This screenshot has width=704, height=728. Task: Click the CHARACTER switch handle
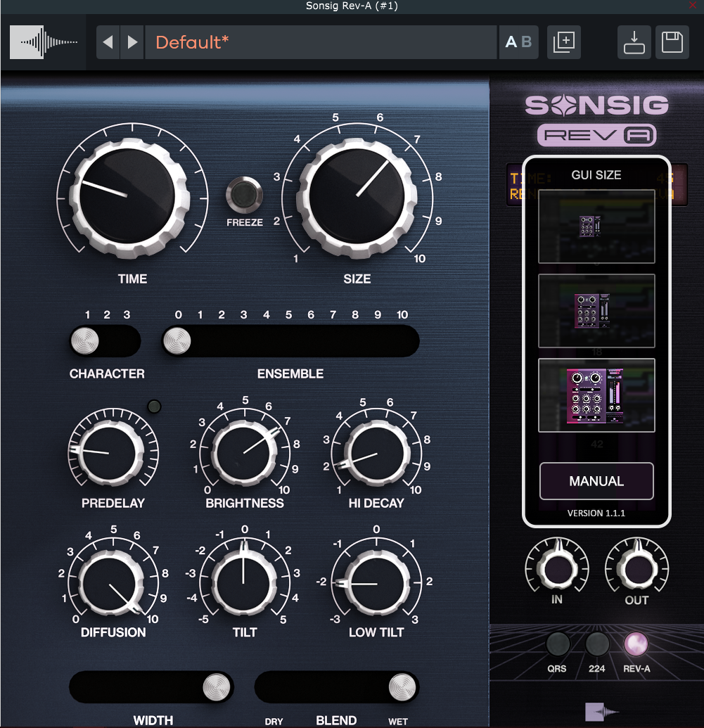pos(84,342)
